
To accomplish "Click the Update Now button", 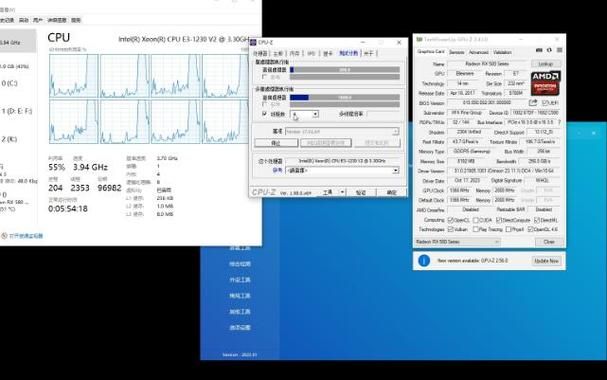I will (546, 261).
